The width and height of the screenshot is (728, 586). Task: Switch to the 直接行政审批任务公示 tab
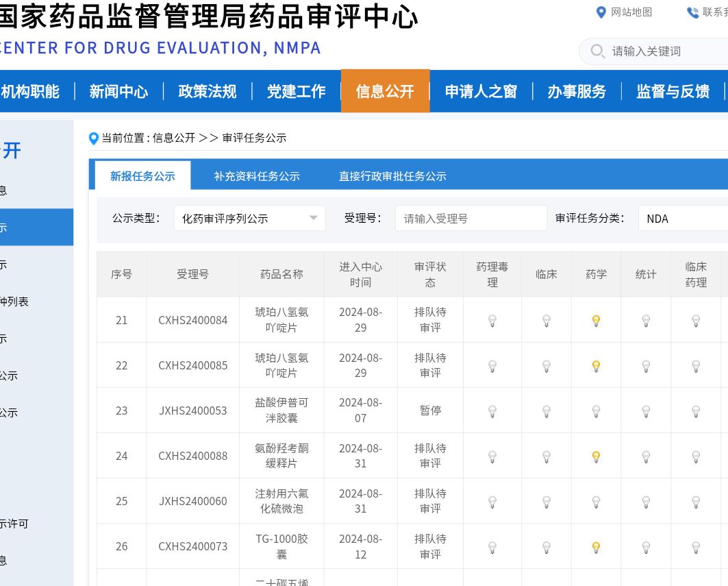click(392, 176)
